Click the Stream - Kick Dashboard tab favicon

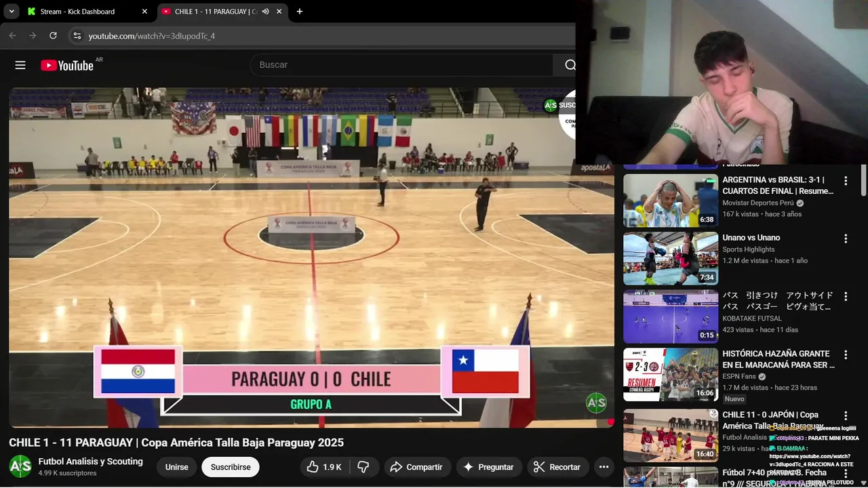tap(31, 12)
